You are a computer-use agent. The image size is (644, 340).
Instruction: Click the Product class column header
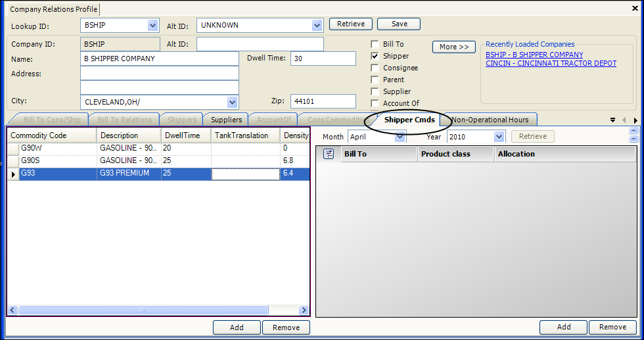[456, 154]
